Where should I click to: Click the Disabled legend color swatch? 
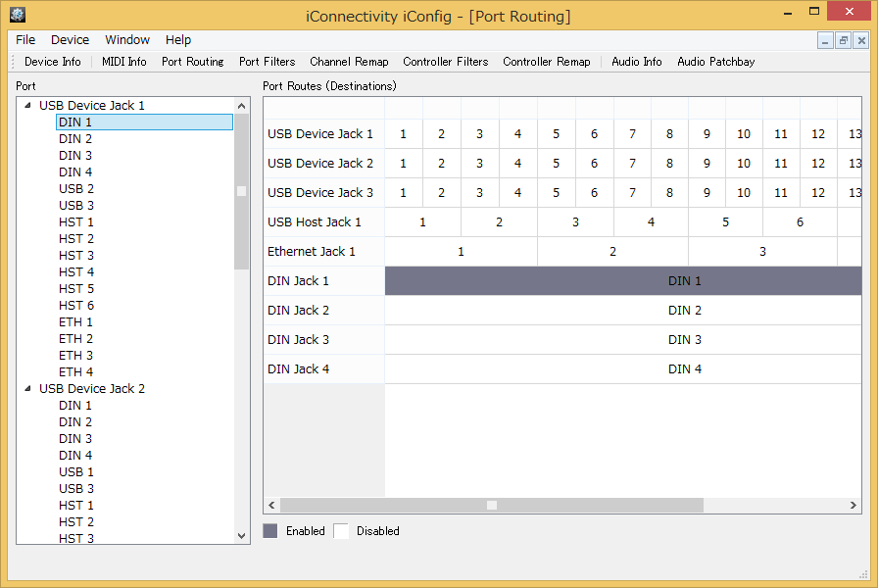341,531
